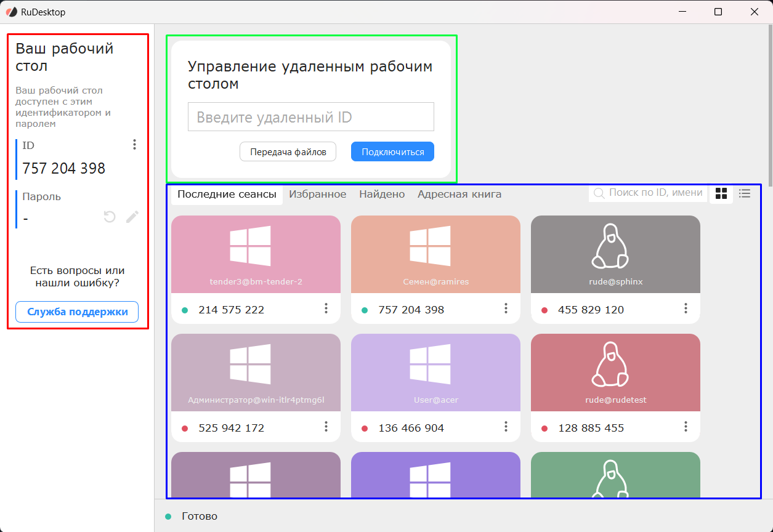Viewport: 773px width, 532px height.
Task: Open Служба поддержки support button
Action: tap(77, 312)
